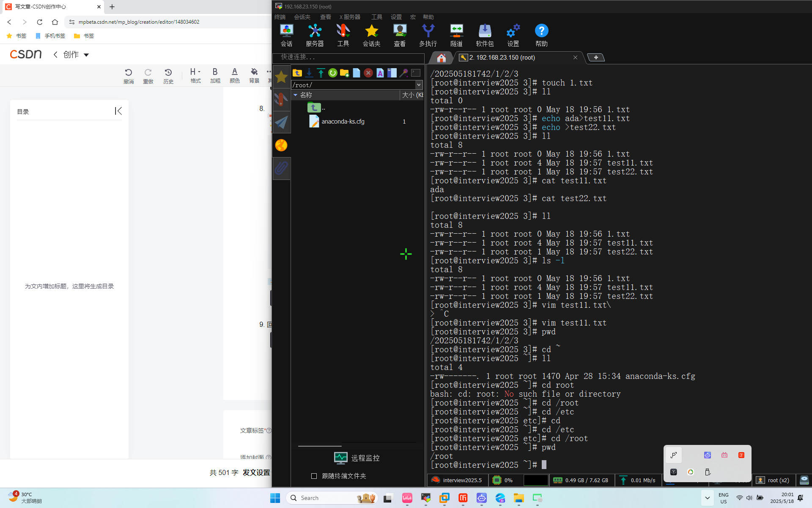Image resolution: width=812 pixels, height=508 pixels.
Task: Click the red delete file icon
Action: 368,73
